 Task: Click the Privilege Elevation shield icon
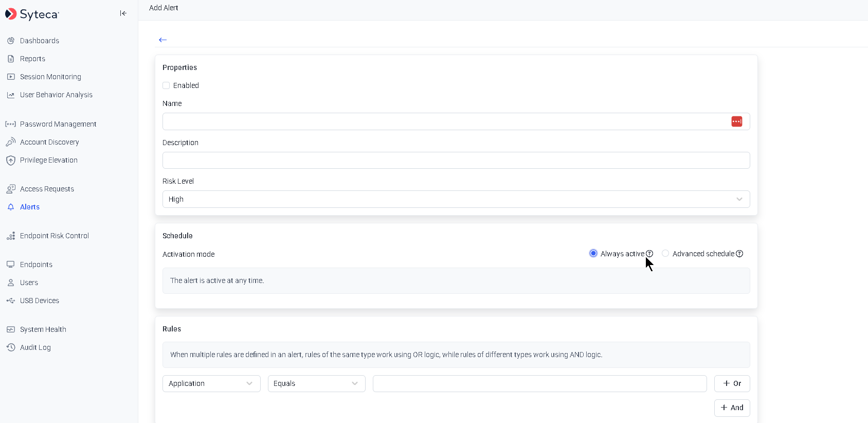point(11,160)
